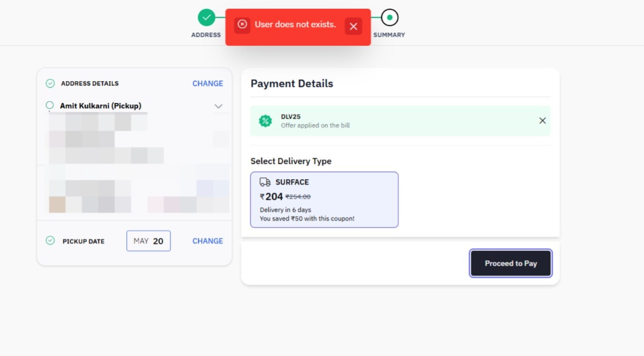644x356 pixels.
Task: Select the Amit Kulkarni (Pickup) radio button
Action: click(50, 106)
